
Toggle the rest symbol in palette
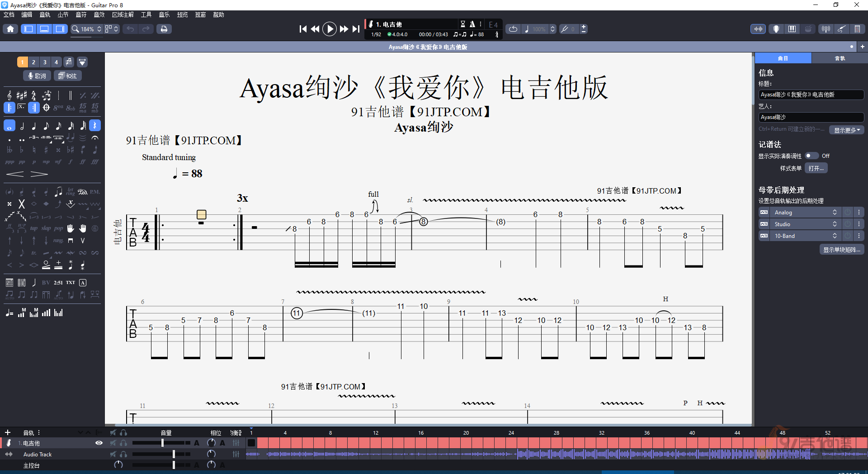(x=95, y=126)
